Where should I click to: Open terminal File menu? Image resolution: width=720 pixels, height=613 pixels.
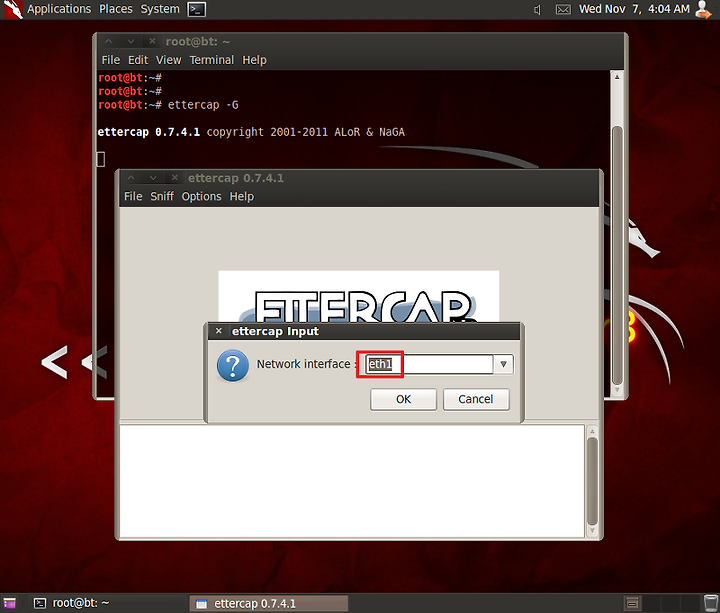pyautogui.click(x=111, y=60)
